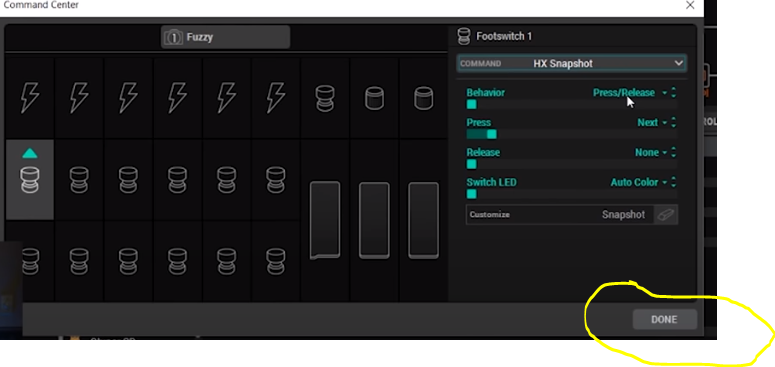Click the Behavior slider handle

pos(472,104)
